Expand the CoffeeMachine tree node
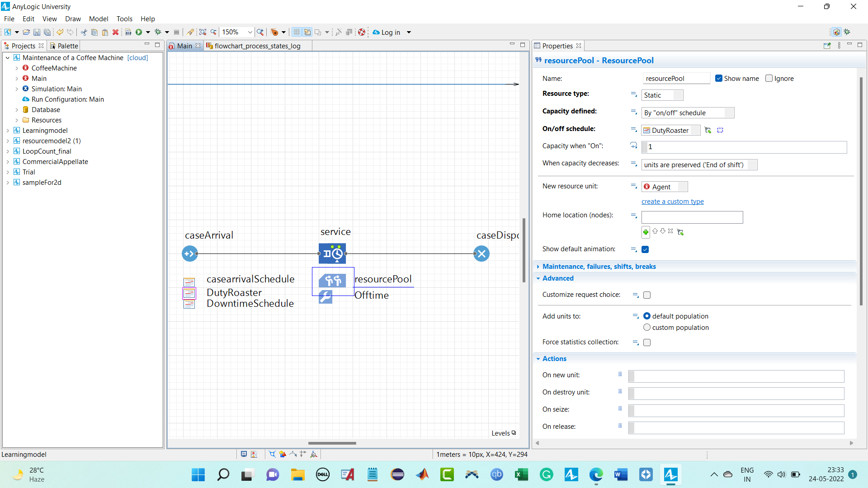The width and height of the screenshot is (868, 488). (17, 68)
